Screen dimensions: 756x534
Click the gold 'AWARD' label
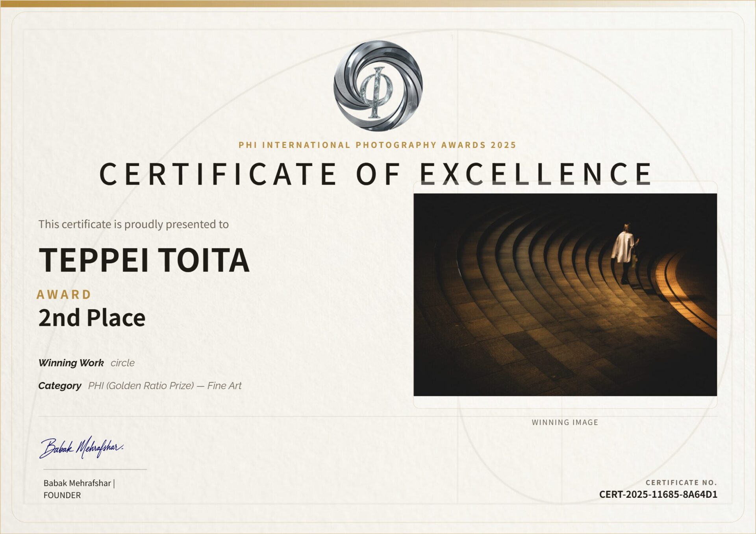click(64, 294)
